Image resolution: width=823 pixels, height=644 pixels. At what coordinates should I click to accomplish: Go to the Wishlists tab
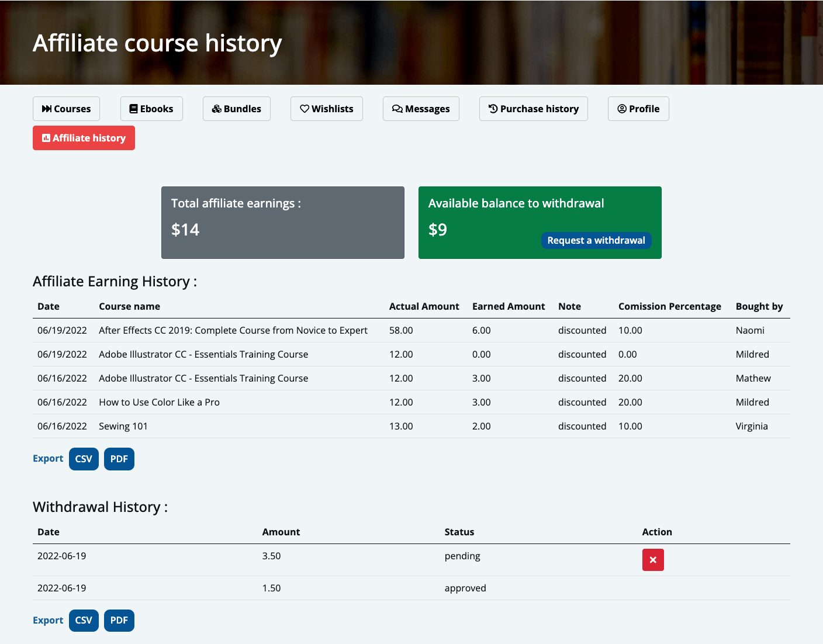click(327, 109)
